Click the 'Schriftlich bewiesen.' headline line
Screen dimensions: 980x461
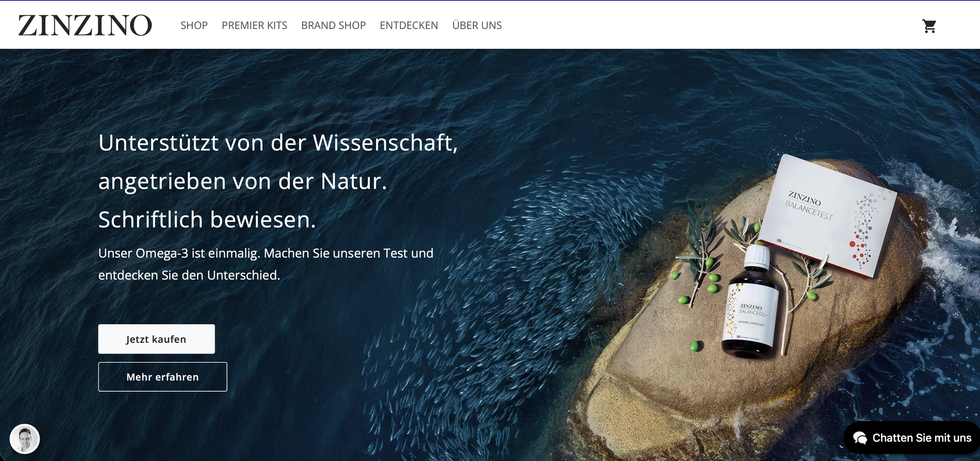pyautogui.click(x=207, y=220)
